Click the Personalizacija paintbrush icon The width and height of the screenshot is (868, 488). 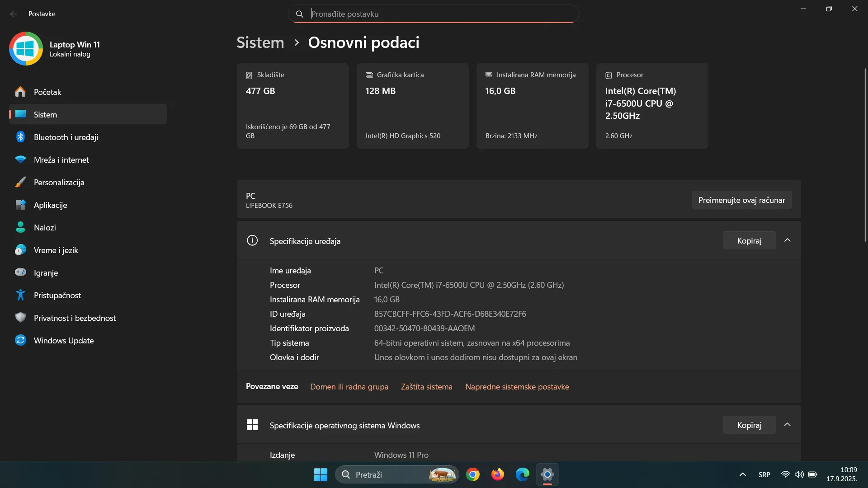coord(20,182)
